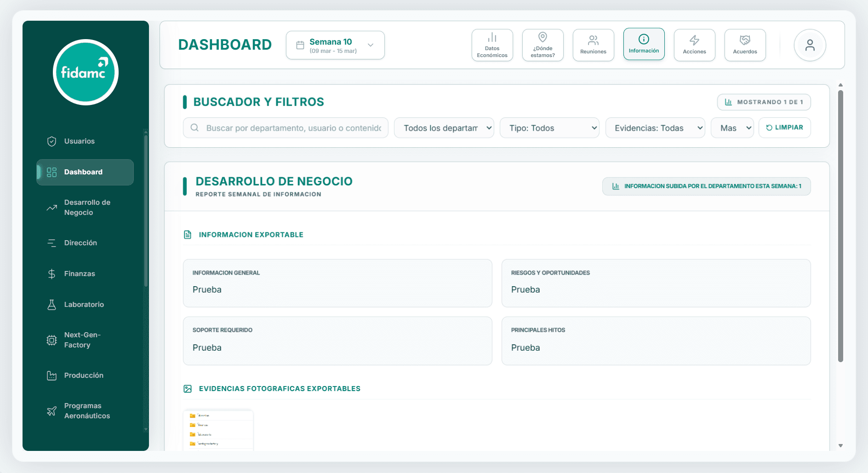Click the Next-Gen-Factory chip icon
Viewport: 868px width, 473px height.
(52, 340)
